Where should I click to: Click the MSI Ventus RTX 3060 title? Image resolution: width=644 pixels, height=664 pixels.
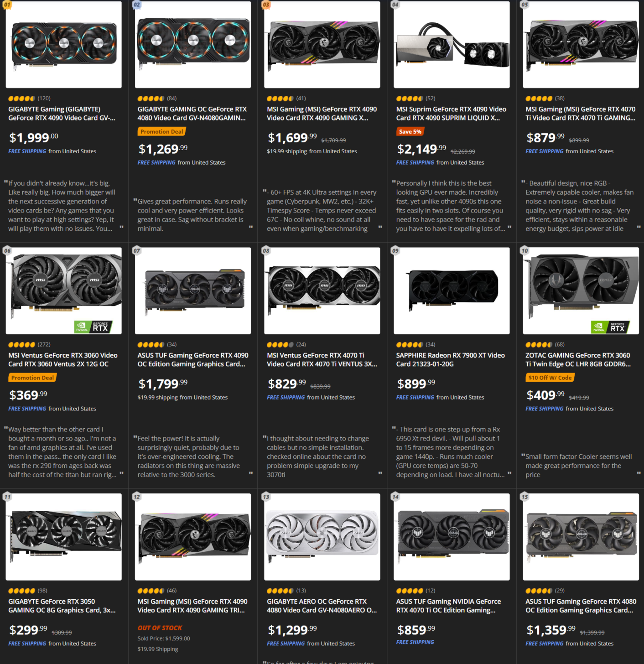pyautogui.click(x=63, y=360)
